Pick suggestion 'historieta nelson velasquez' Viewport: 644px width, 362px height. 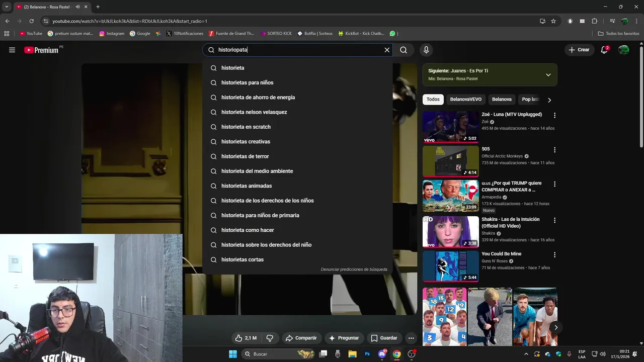(297, 112)
